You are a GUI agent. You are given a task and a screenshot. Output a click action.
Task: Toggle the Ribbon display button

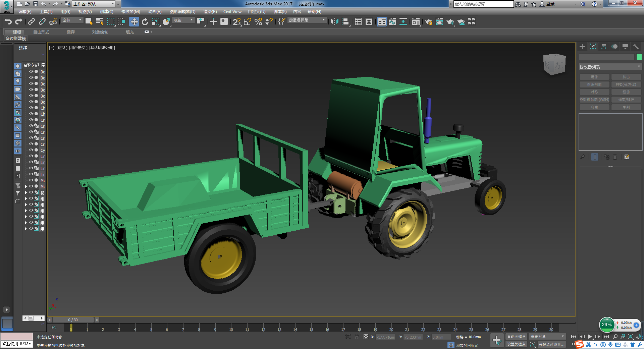coord(382,22)
